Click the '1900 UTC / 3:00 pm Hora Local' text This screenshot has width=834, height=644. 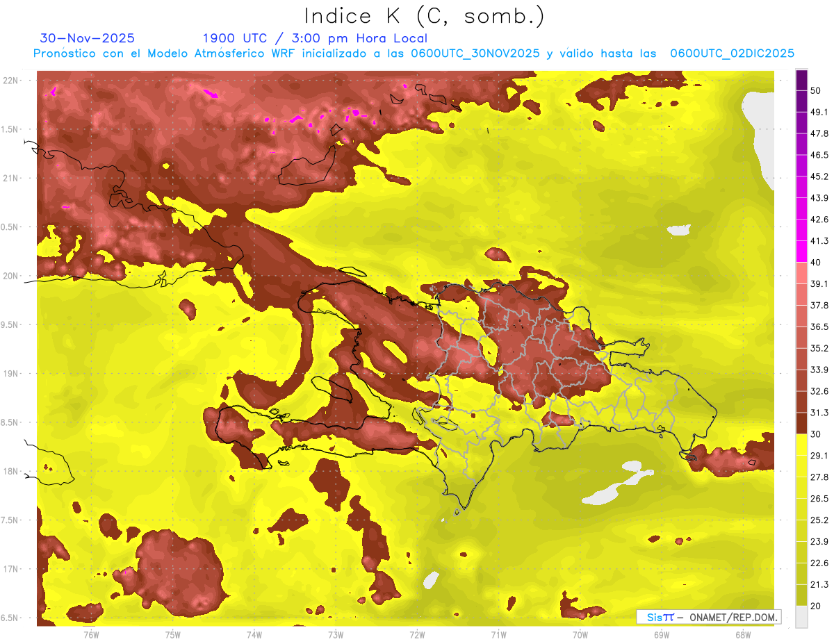[x=315, y=38]
